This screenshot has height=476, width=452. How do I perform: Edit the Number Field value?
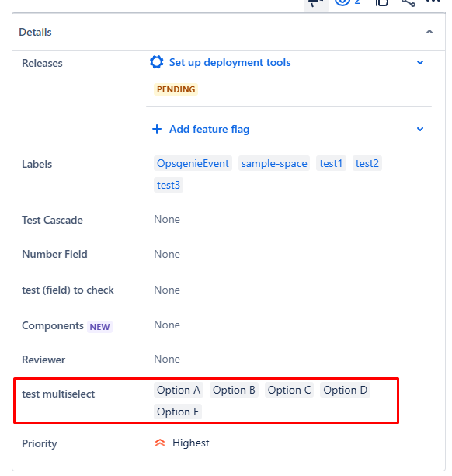click(x=167, y=254)
